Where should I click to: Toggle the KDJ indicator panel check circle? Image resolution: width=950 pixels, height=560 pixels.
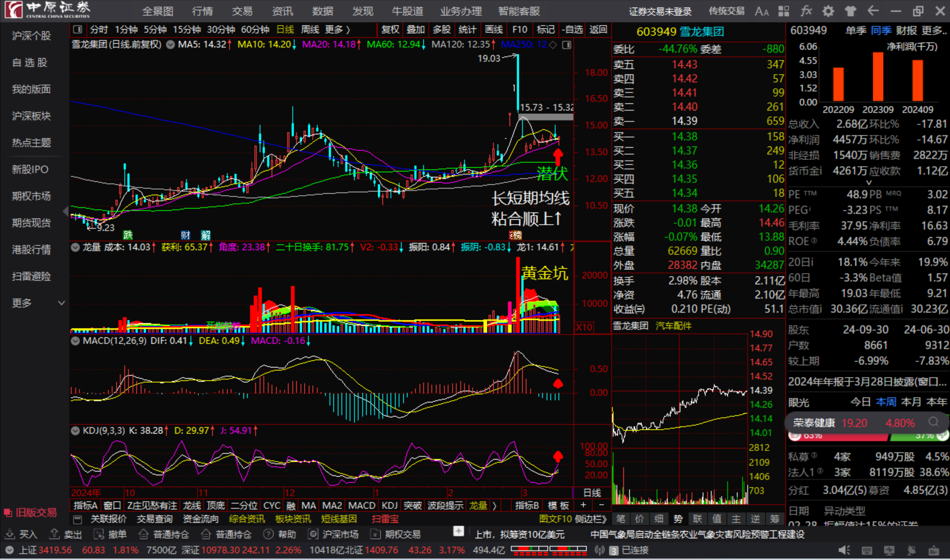[x=75, y=430]
